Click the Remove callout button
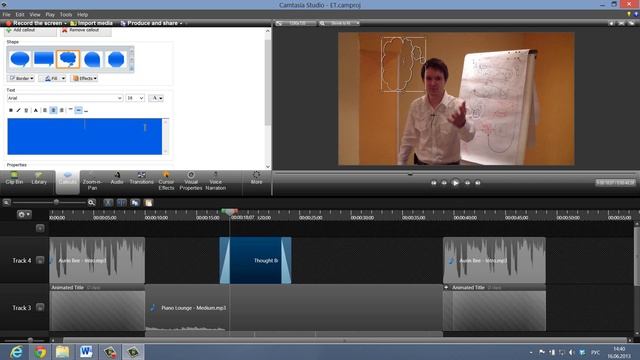The height and width of the screenshot is (360, 640). [85, 31]
